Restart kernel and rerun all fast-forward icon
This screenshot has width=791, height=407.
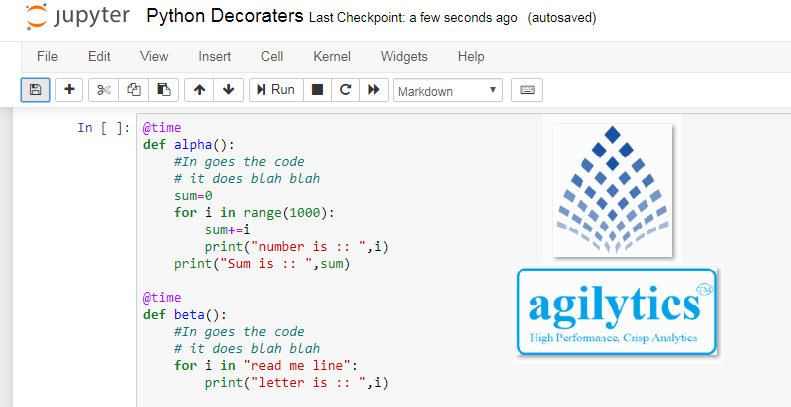[374, 90]
